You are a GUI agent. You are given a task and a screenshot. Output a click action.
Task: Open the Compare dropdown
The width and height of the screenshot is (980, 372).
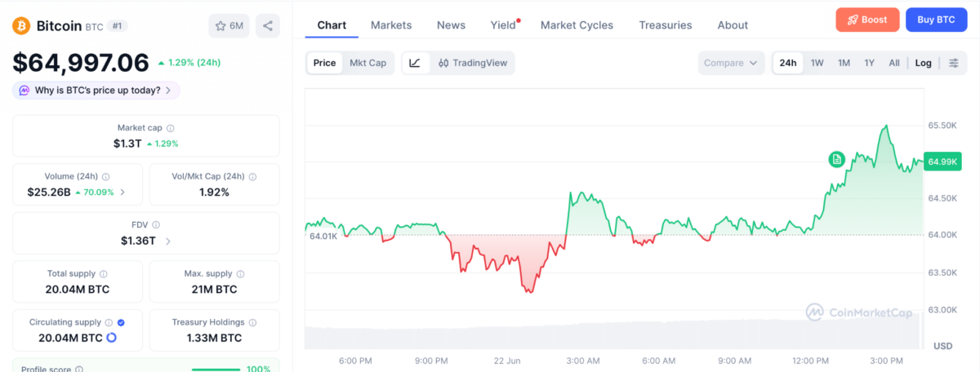point(731,63)
